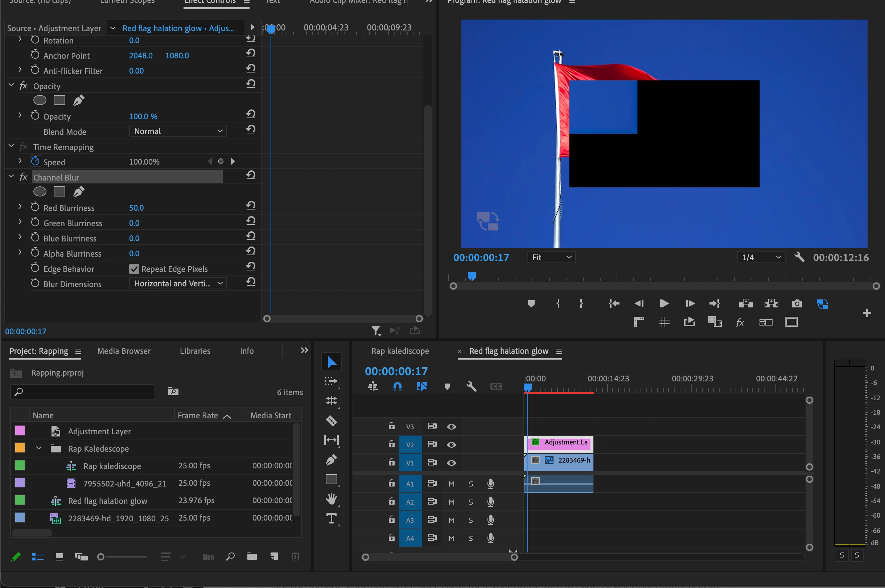Select the Type tool

click(331, 519)
